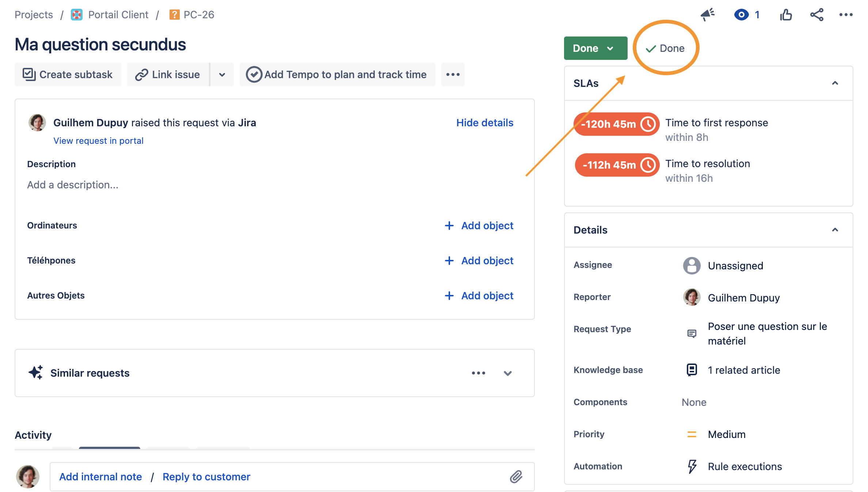This screenshot has width=868, height=492.
Task: Collapse the Details section chevron
Action: pos(835,230)
